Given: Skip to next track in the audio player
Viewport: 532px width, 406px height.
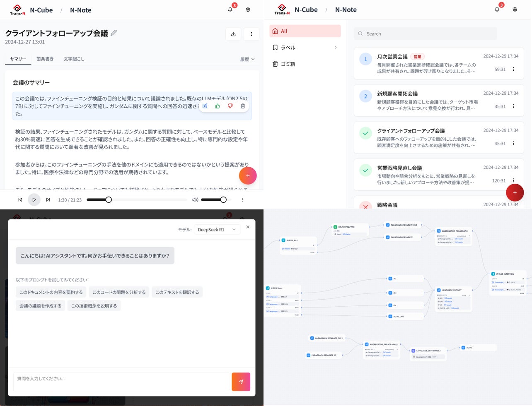Looking at the screenshot, I should click(48, 199).
